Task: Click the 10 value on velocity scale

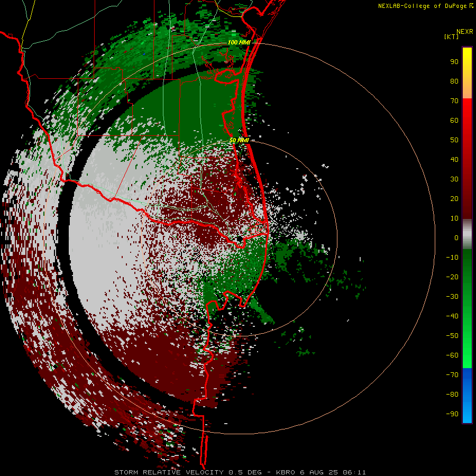Action: [454, 218]
